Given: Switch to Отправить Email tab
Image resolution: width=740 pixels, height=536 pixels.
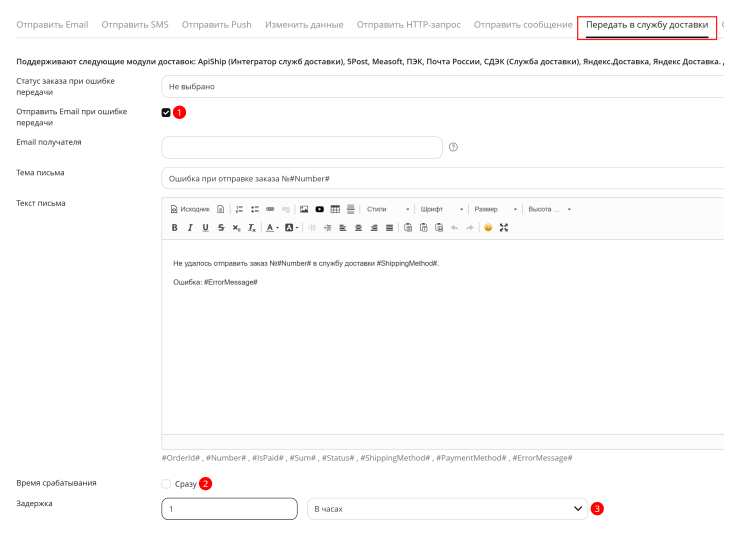Looking at the screenshot, I should pos(52,25).
